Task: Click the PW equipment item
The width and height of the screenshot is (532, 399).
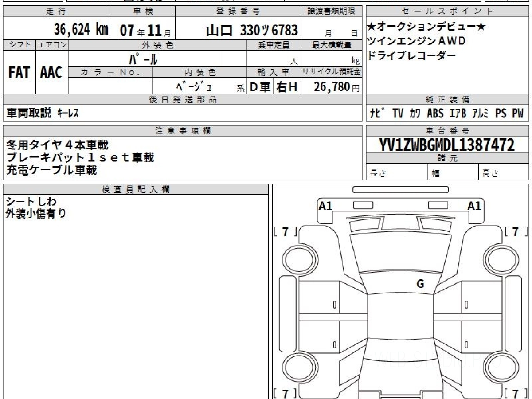Action: 518,113
